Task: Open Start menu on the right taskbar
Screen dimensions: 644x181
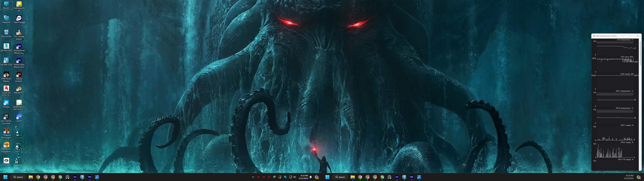Action: click(x=327, y=177)
